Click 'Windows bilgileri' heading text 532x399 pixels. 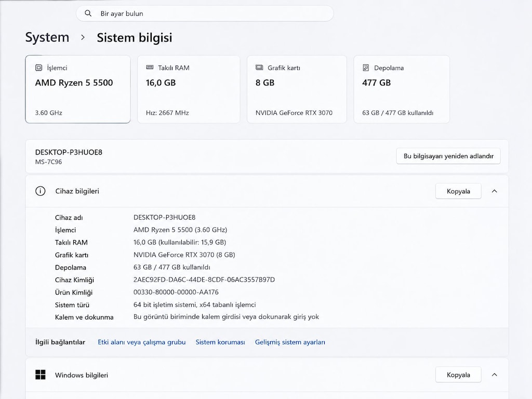(x=82, y=375)
